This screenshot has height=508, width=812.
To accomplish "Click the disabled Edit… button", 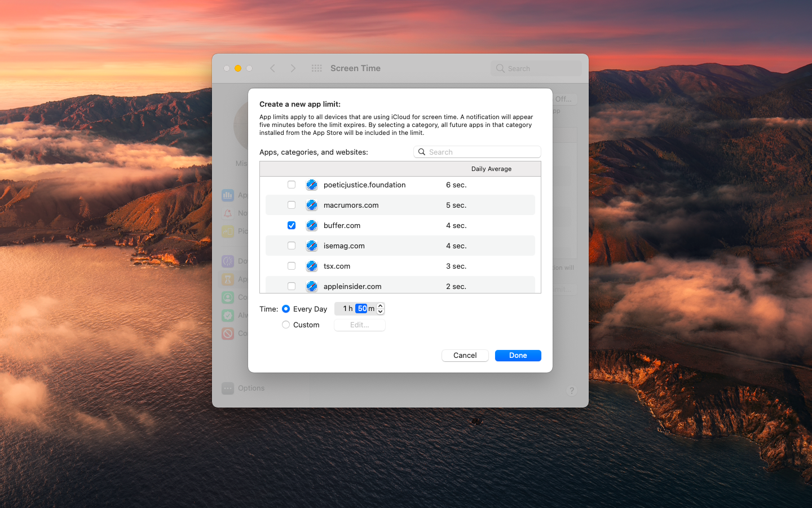I will pyautogui.click(x=360, y=325).
